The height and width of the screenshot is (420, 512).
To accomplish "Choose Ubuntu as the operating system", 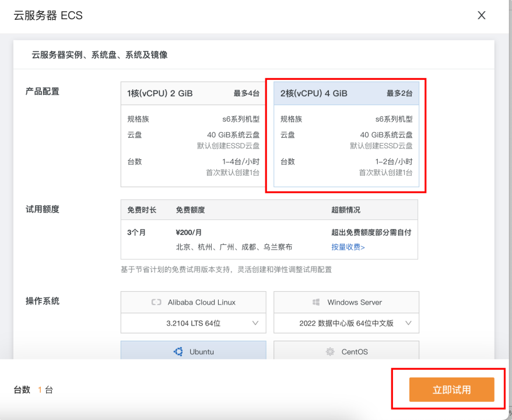I will pos(193,351).
